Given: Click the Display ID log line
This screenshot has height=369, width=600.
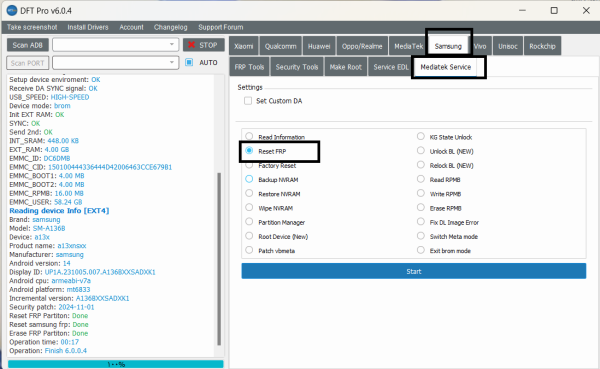Looking at the screenshot, I should pyautogui.click(x=82, y=272).
